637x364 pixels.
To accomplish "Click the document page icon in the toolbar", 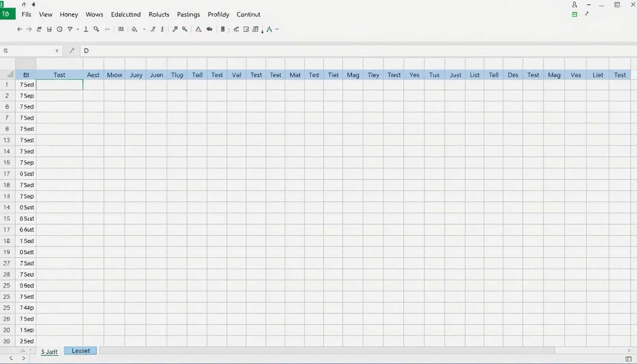I will [255, 29].
